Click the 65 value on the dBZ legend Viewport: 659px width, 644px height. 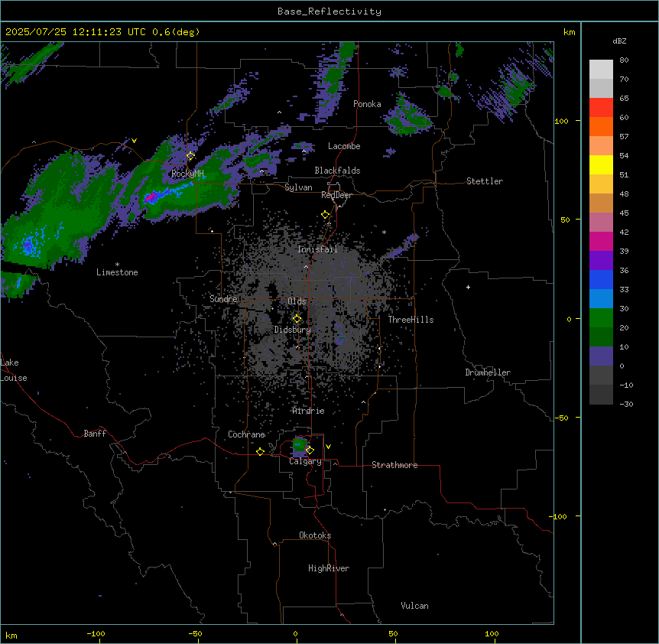(x=624, y=99)
